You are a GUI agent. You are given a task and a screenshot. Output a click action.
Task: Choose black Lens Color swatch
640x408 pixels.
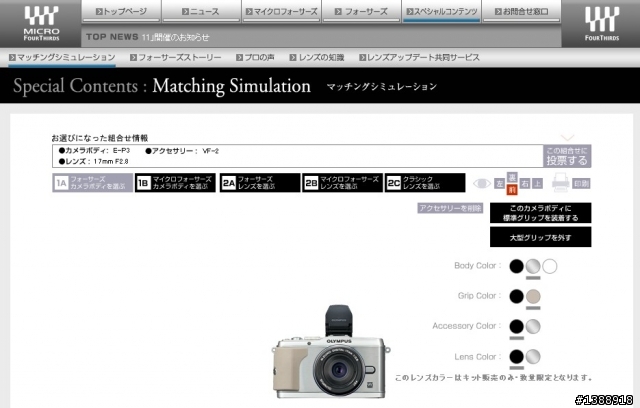(x=516, y=357)
